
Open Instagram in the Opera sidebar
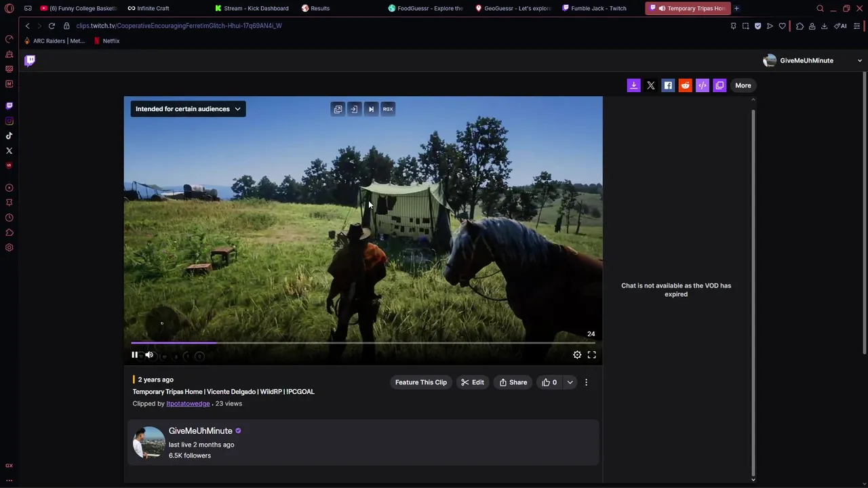(9, 121)
